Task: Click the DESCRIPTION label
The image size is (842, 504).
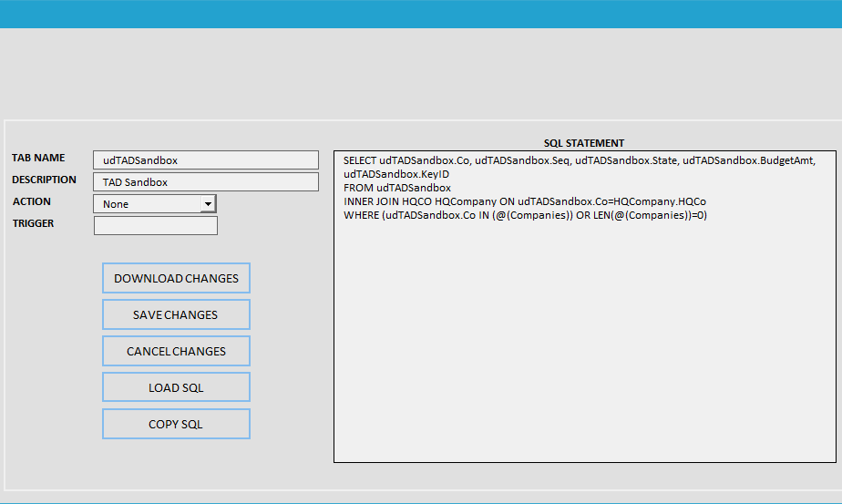Action: 44,180
